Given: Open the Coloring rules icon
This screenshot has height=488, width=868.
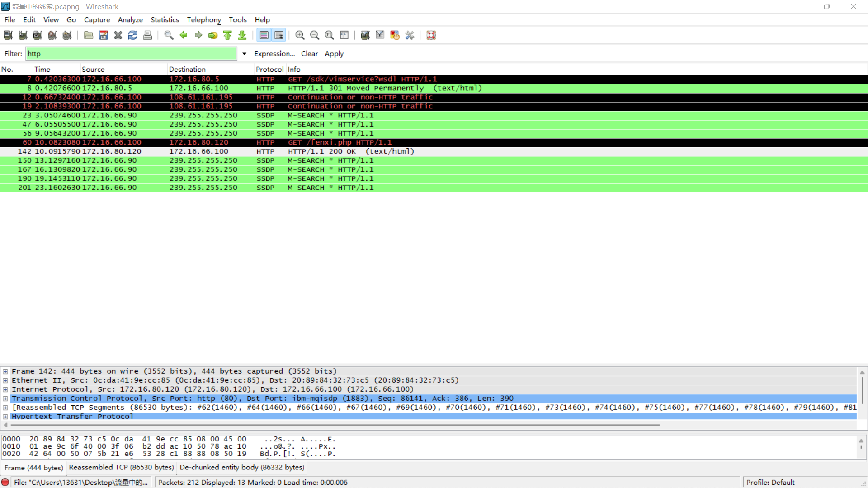Looking at the screenshot, I should pos(395,35).
